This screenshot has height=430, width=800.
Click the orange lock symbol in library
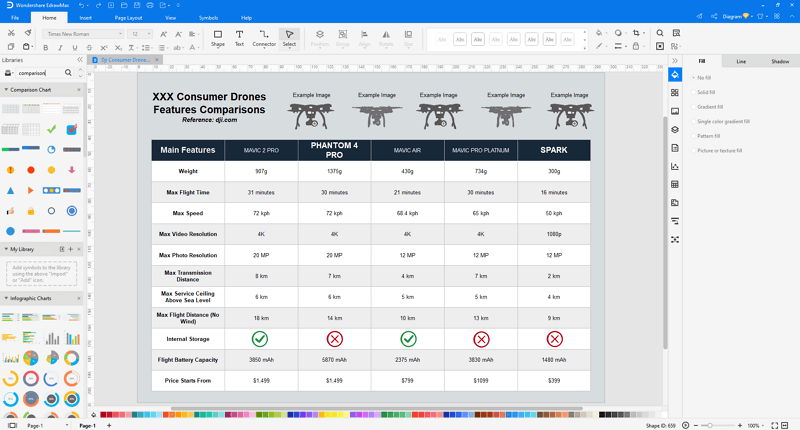point(31,211)
